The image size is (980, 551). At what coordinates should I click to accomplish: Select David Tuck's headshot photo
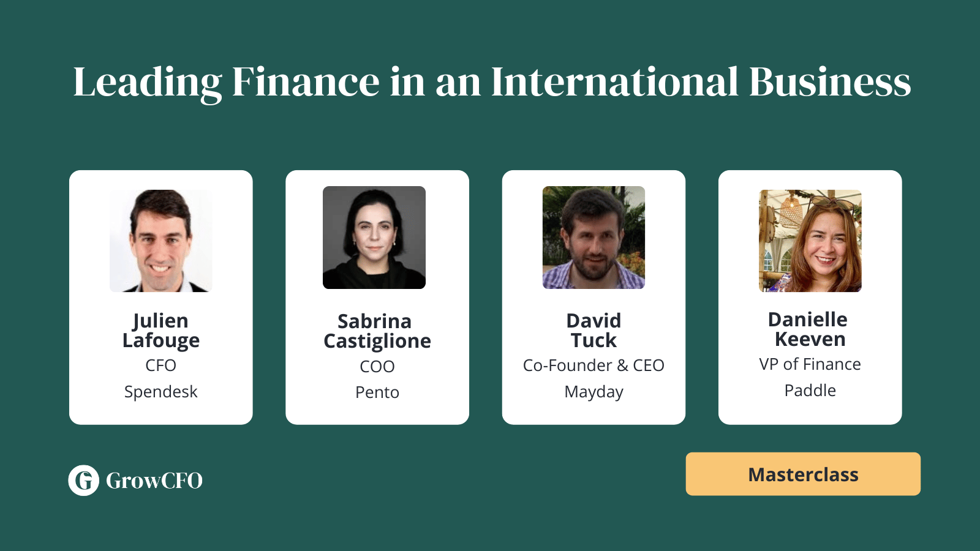click(x=594, y=238)
